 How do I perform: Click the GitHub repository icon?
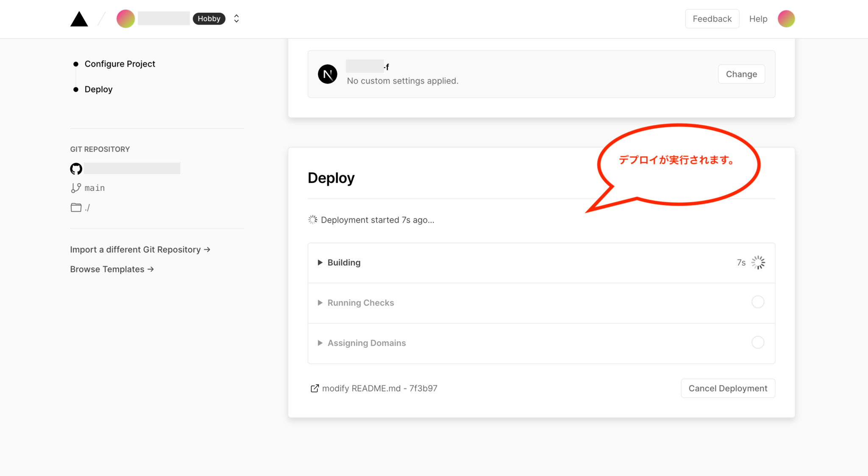(x=76, y=169)
